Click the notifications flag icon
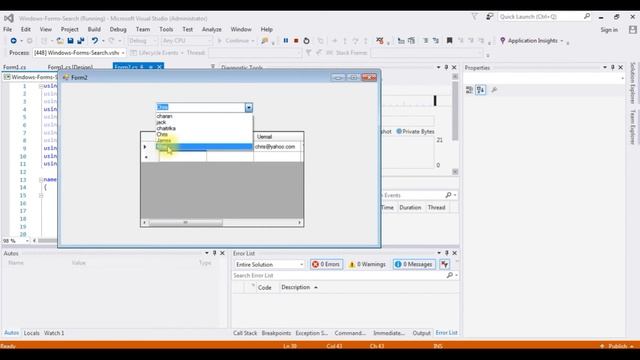The height and width of the screenshot is (360, 640). (x=474, y=17)
